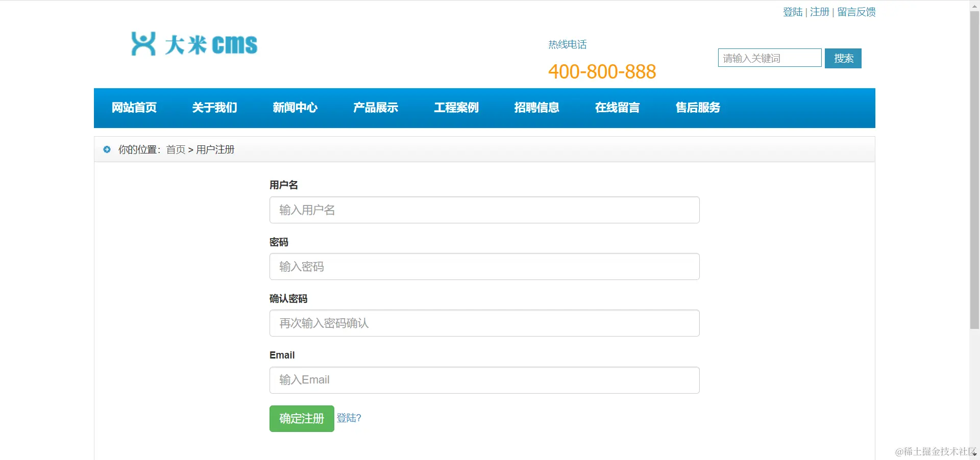Viewport: 980px width, 460px height.
Task: Click the 搜索 button
Action: coord(843,58)
